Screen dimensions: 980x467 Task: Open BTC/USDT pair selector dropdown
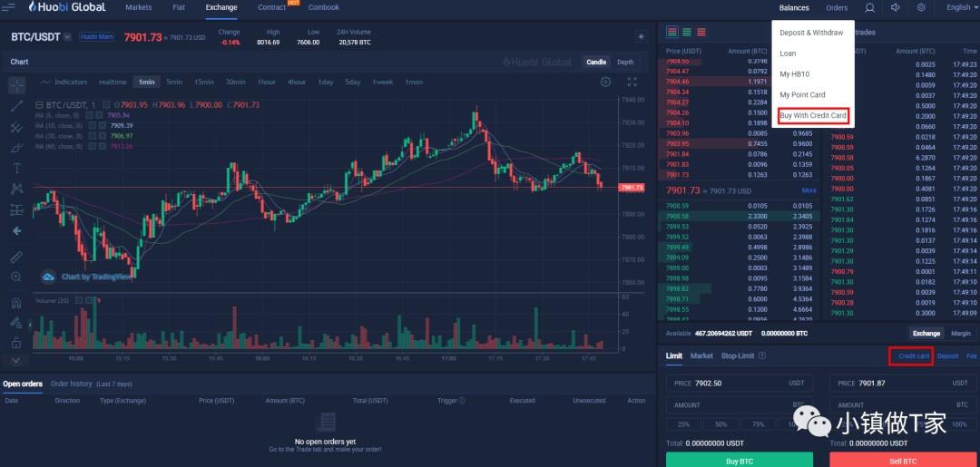click(x=67, y=37)
